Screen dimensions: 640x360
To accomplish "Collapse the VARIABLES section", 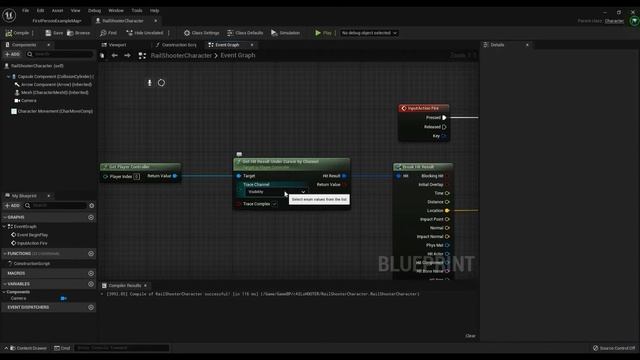I will coord(5,284).
